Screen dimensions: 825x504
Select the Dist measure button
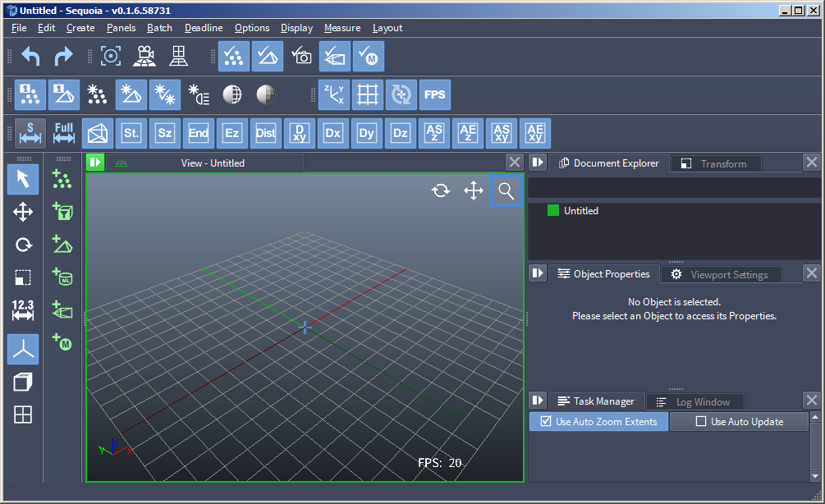click(x=266, y=133)
